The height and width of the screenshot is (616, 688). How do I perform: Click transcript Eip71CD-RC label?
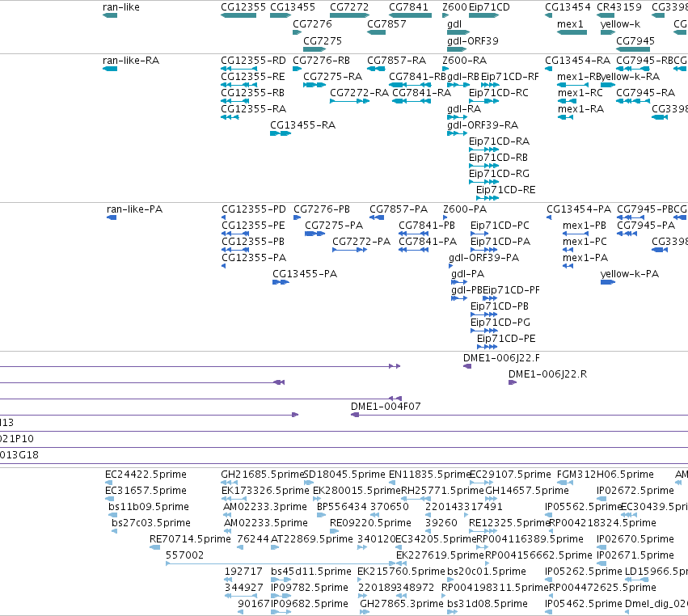point(499,93)
